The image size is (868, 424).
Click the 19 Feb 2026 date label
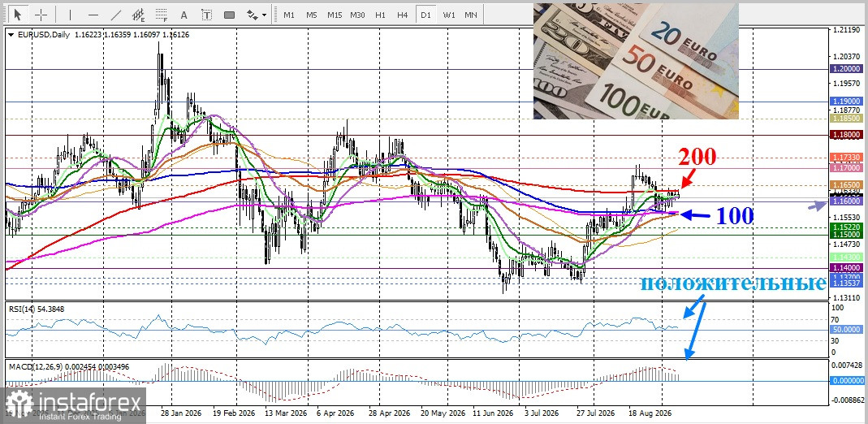pyautogui.click(x=232, y=413)
